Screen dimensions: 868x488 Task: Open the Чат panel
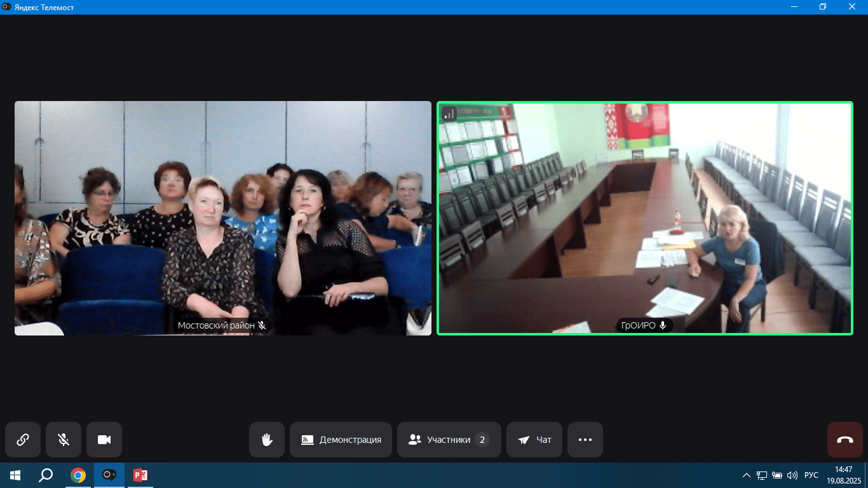pos(534,440)
